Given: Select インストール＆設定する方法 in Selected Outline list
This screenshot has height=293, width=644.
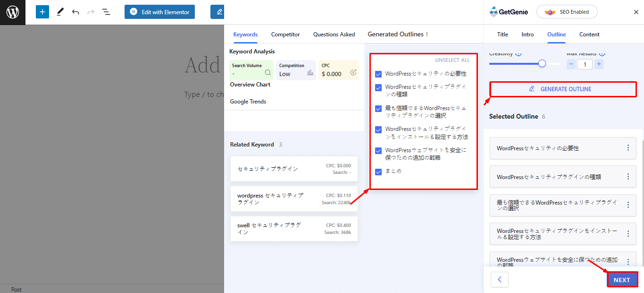Looking at the screenshot, I should (x=563, y=233).
